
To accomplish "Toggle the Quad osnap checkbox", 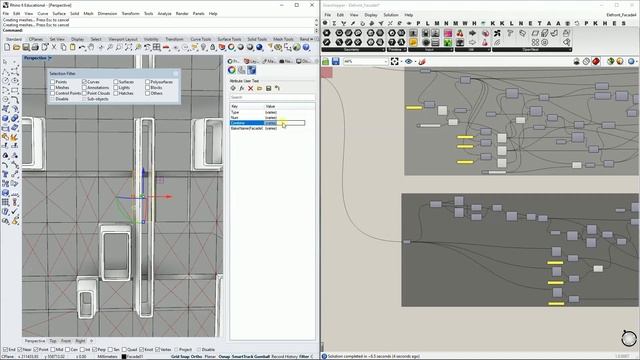I will click(124, 350).
